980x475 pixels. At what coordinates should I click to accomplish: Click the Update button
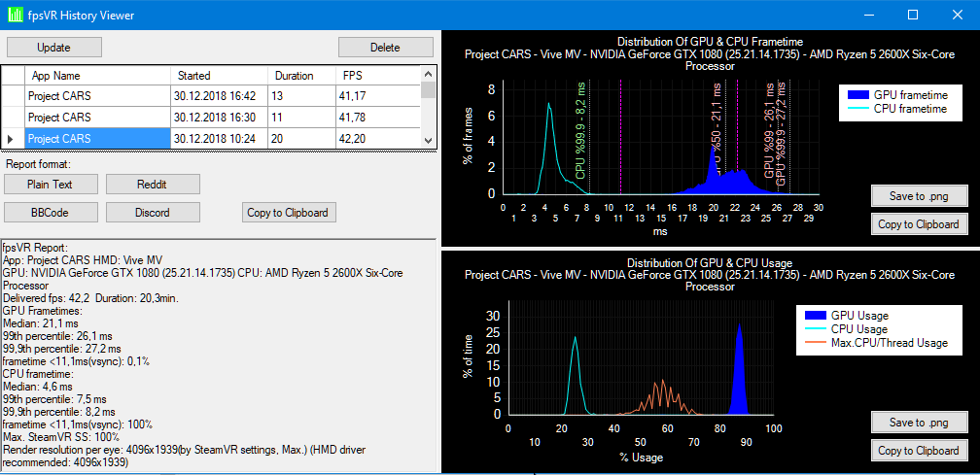pos(53,48)
